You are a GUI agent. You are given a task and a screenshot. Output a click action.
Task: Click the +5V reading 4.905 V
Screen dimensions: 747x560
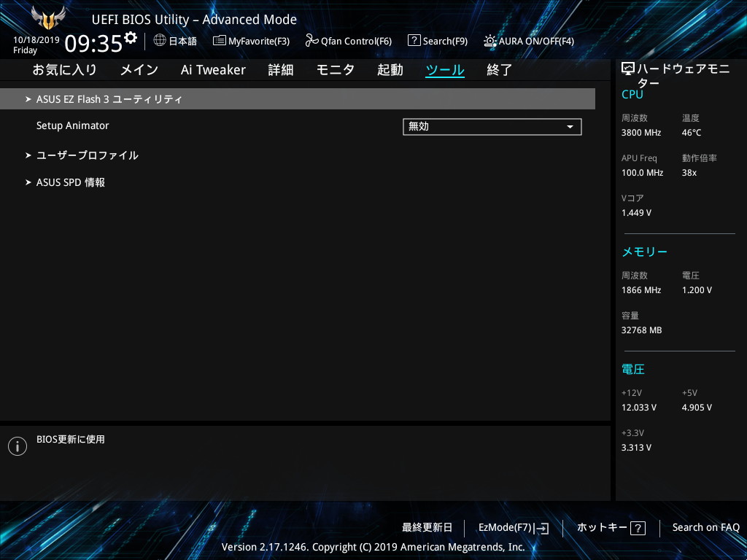697,408
